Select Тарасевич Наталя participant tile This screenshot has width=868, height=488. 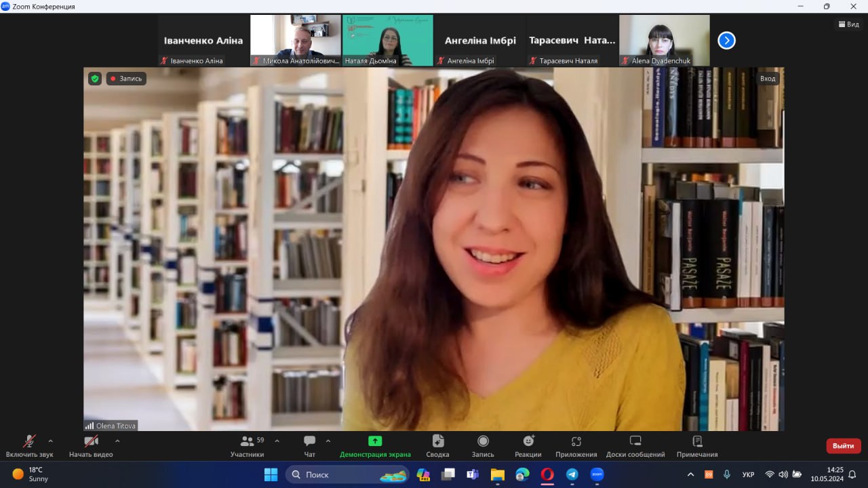point(572,41)
